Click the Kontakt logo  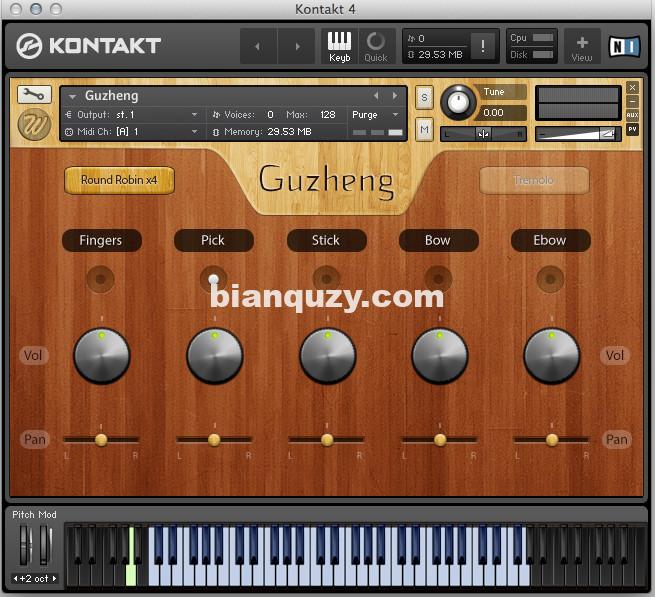(x=89, y=46)
